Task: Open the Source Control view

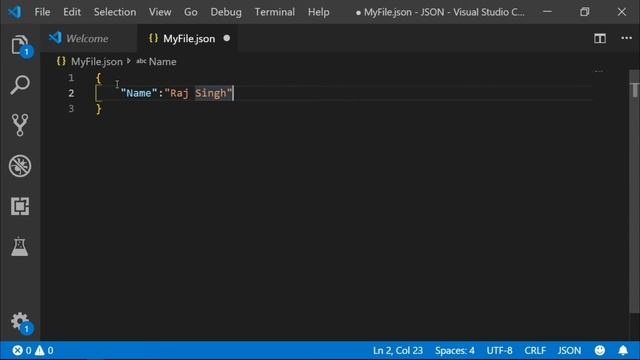Action: point(20,125)
